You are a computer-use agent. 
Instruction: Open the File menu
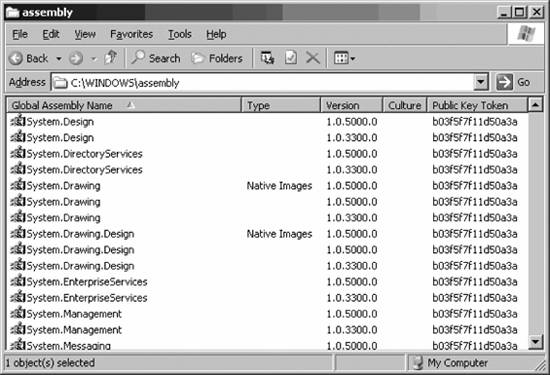click(x=20, y=34)
